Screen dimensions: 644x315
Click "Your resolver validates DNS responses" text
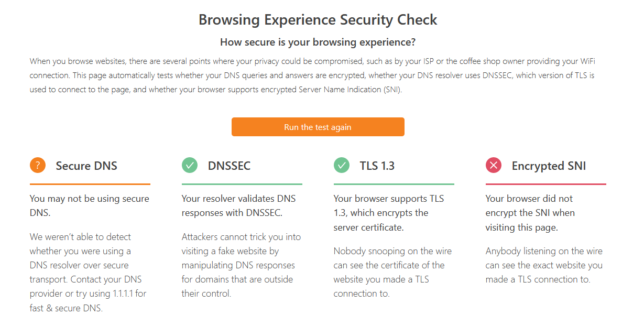(x=238, y=206)
